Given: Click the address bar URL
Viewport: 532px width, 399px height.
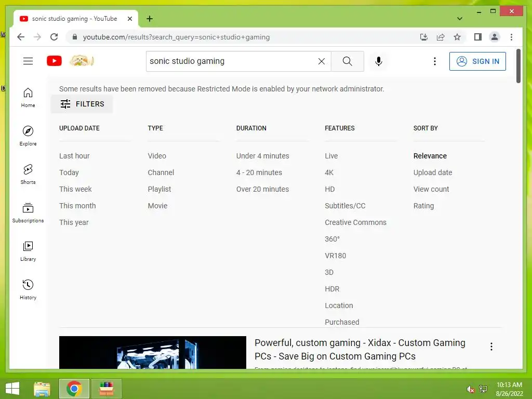Looking at the screenshot, I should coord(176,37).
